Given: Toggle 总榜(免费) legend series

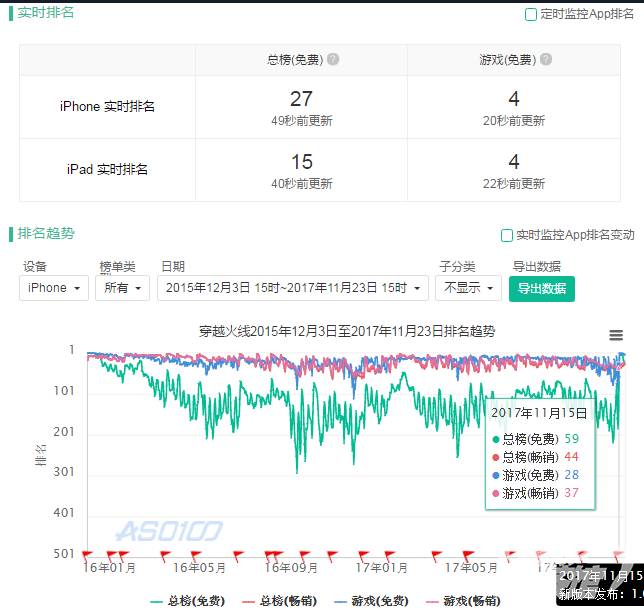Looking at the screenshot, I should 187,601.
